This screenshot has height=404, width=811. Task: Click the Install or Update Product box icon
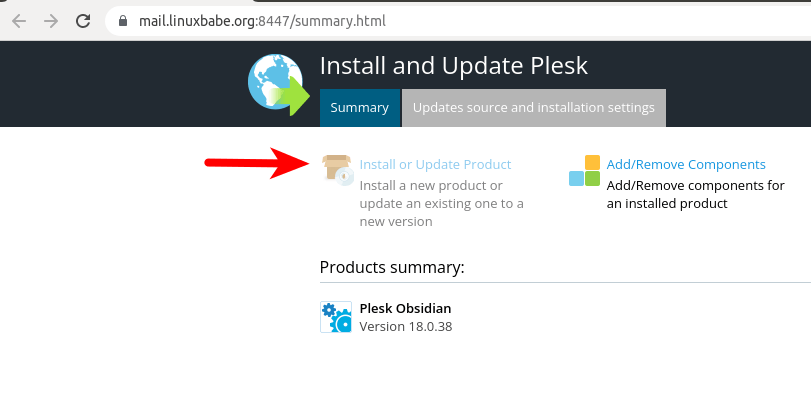tap(337, 168)
